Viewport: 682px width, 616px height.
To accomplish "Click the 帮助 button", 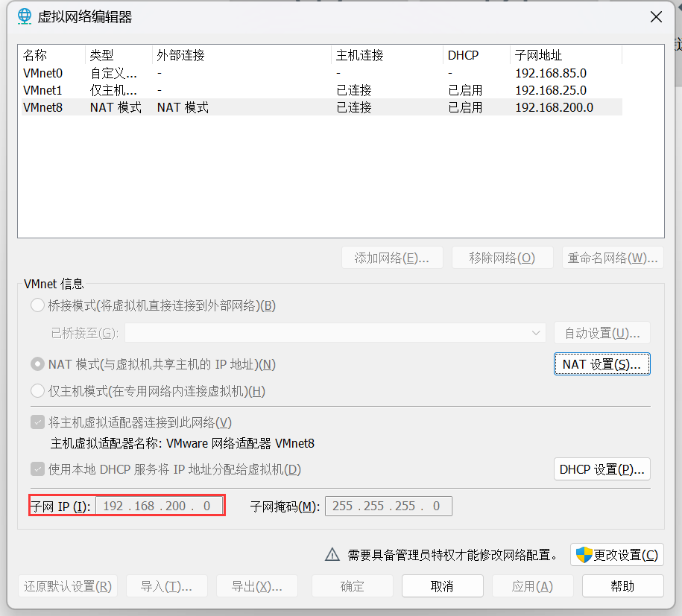I will [622, 586].
